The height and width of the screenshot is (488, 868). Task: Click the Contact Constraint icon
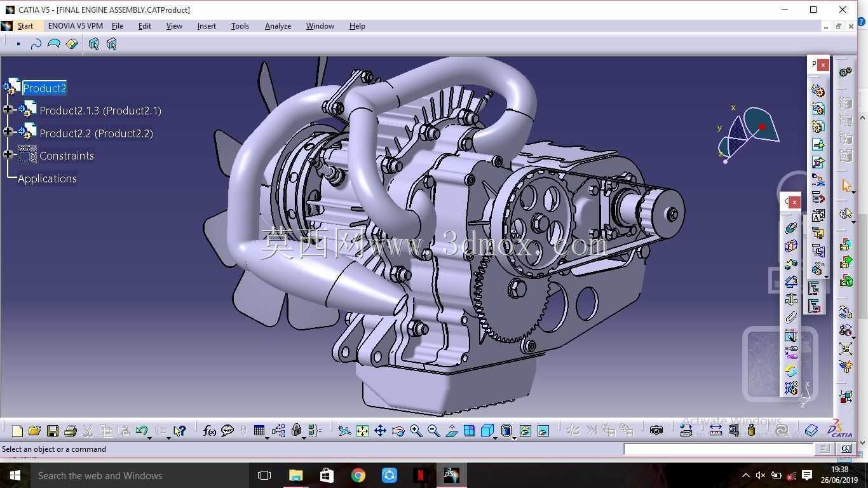coord(791,245)
